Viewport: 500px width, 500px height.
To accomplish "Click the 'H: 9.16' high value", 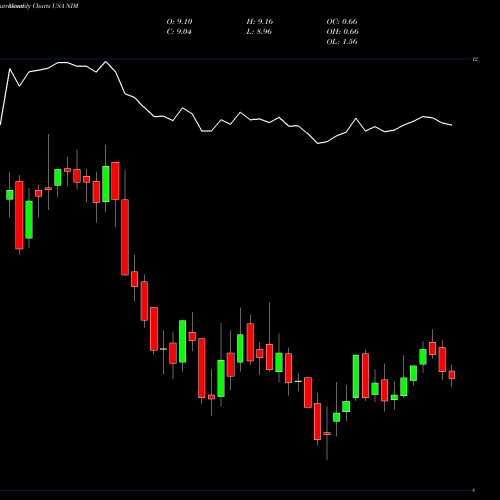I will 260,22.
